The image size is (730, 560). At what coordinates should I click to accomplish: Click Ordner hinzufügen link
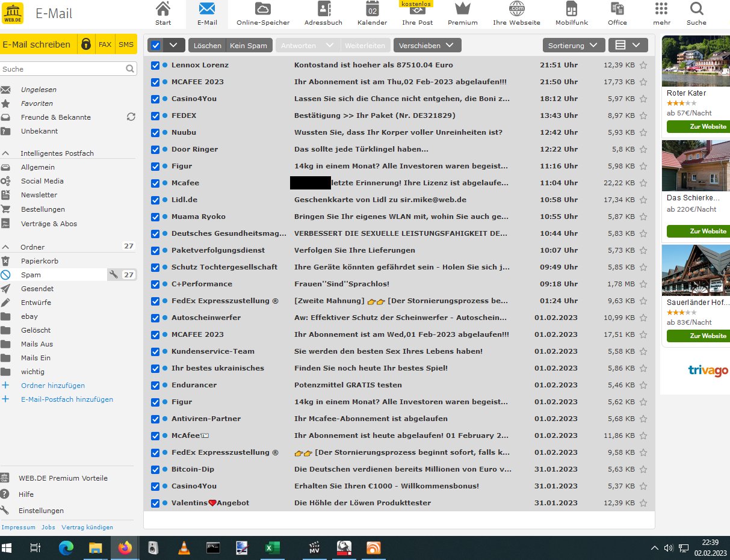[x=53, y=386]
